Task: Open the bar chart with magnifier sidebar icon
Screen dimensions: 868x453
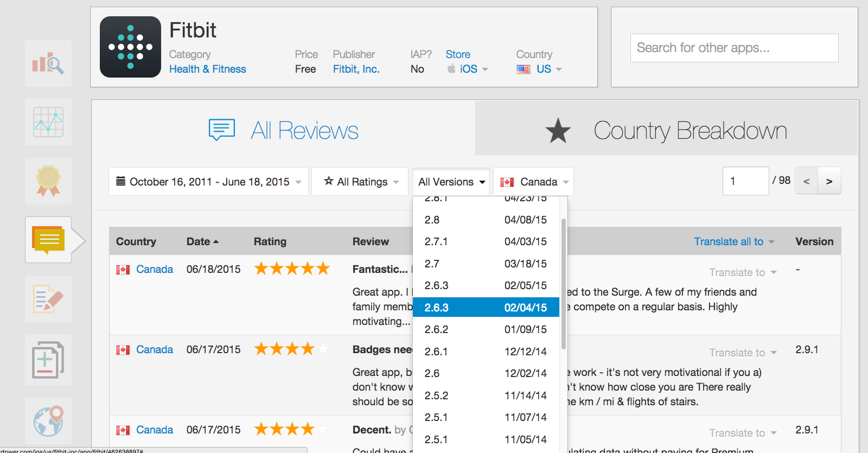Action: [48, 63]
